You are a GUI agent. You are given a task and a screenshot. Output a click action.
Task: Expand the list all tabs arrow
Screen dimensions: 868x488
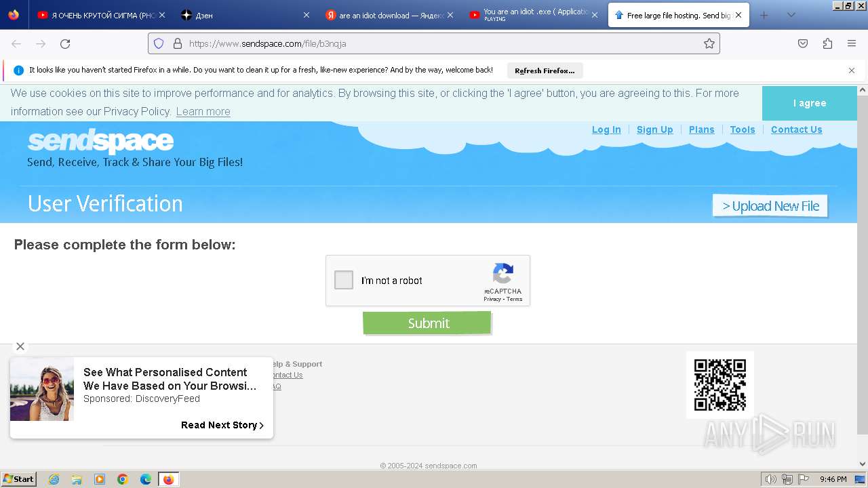(791, 15)
